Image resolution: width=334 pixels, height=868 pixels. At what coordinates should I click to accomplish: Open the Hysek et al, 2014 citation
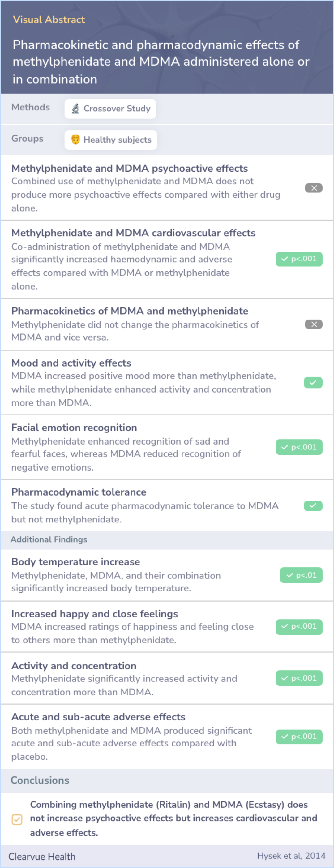[x=291, y=856]
